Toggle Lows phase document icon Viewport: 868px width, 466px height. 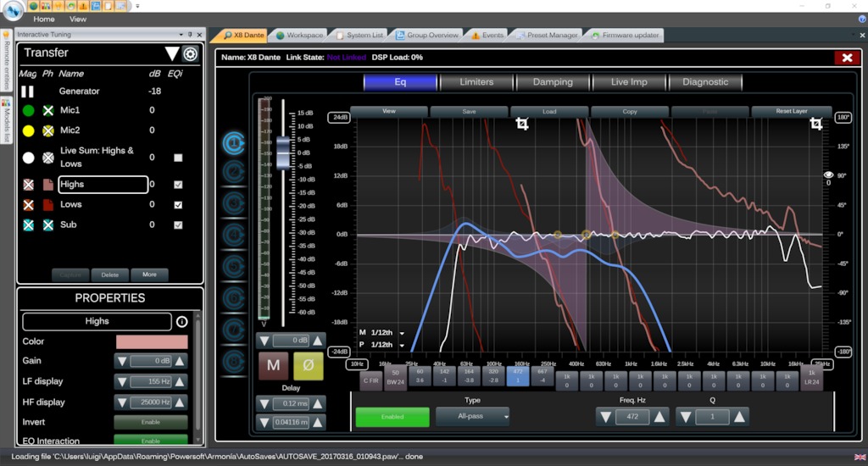pyautogui.click(x=48, y=205)
